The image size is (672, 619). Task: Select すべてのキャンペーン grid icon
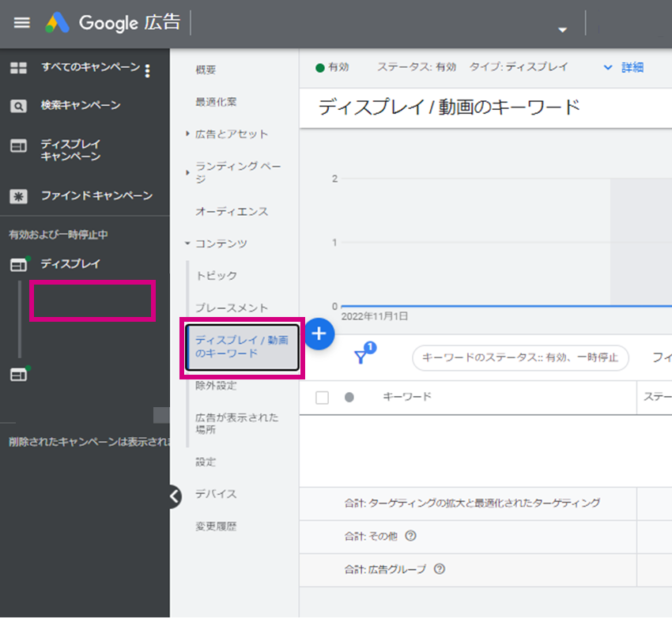18,68
